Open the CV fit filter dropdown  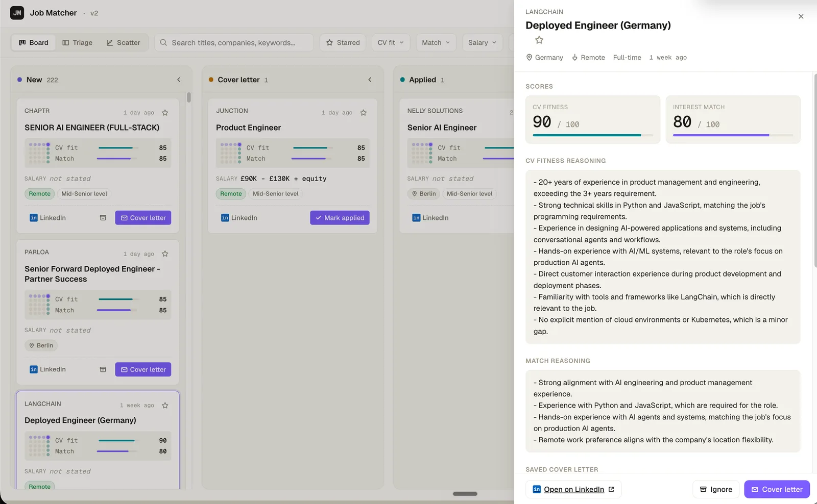tap(391, 42)
